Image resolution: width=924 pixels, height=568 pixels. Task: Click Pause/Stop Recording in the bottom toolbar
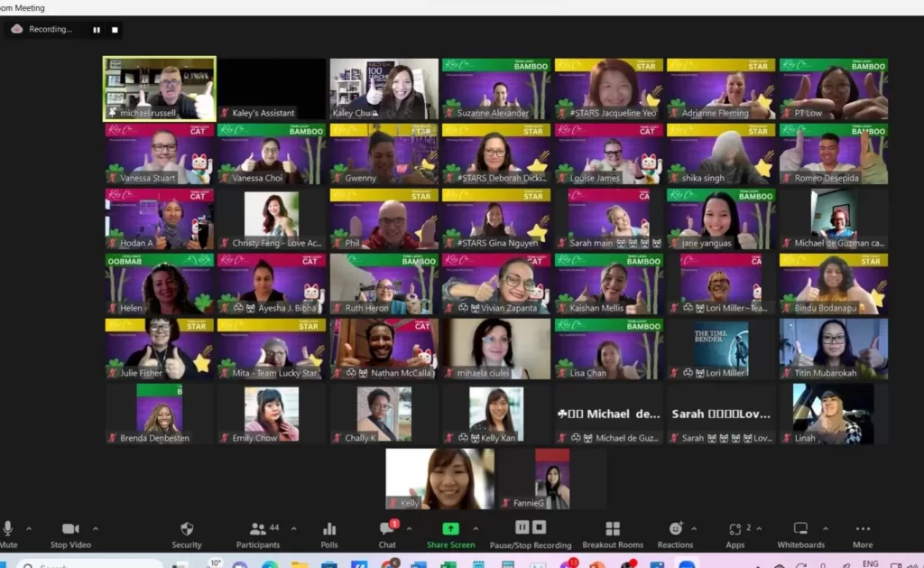(x=530, y=534)
